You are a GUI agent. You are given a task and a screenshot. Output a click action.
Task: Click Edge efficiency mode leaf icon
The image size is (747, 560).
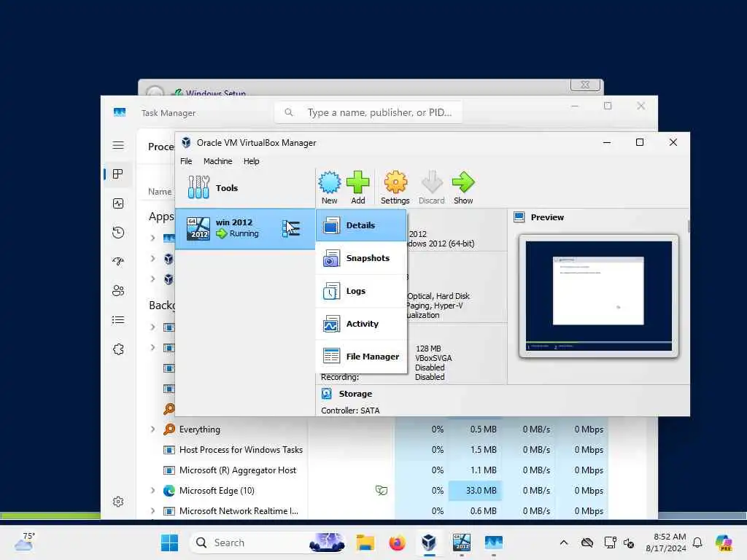click(x=381, y=490)
